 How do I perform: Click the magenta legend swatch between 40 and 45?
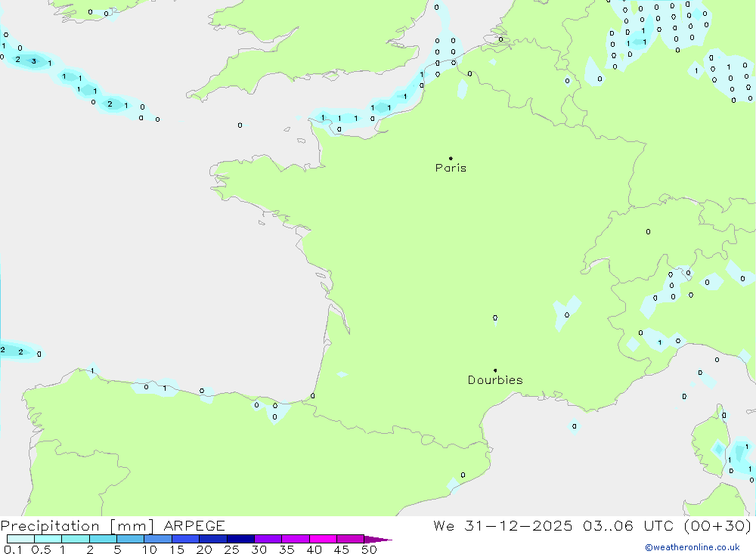pyautogui.click(x=323, y=539)
